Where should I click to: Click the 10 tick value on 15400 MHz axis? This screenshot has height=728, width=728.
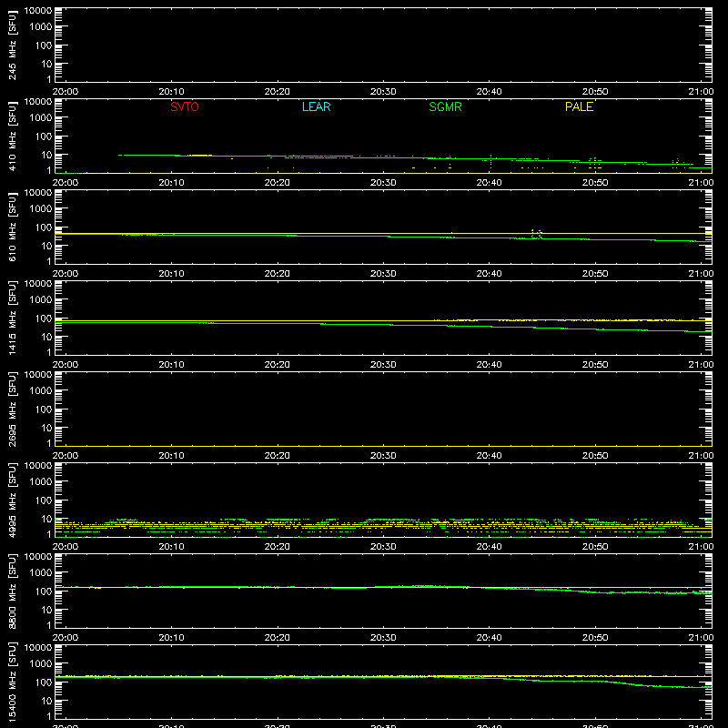(x=46, y=701)
